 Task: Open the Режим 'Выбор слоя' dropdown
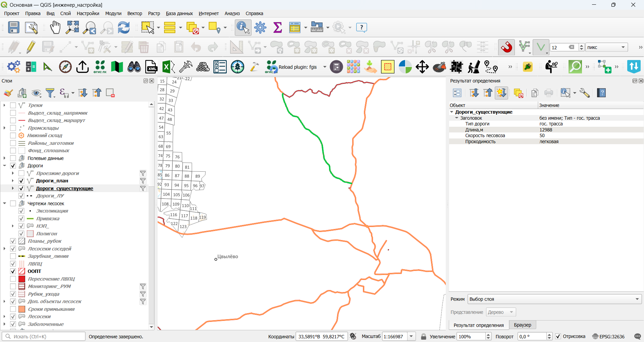click(554, 299)
